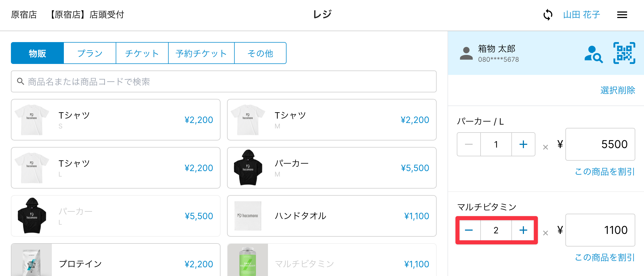Edit the マルチビタミン price field
The width and height of the screenshot is (644, 276).
click(x=600, y=230)
